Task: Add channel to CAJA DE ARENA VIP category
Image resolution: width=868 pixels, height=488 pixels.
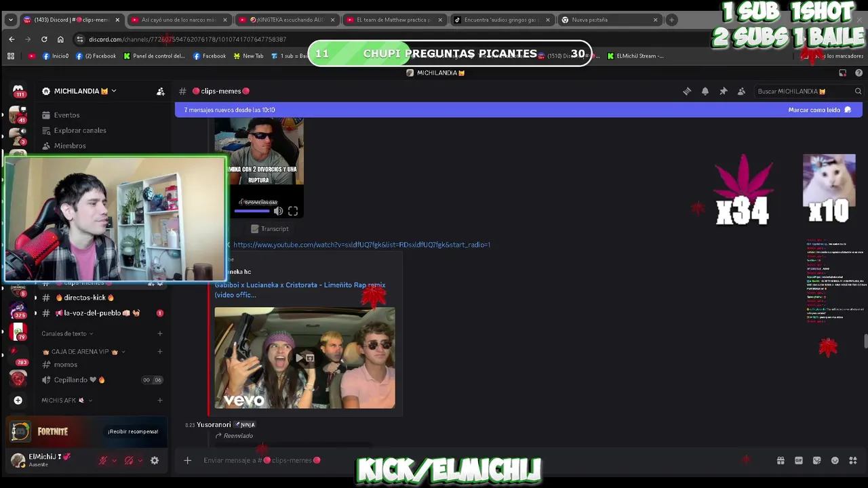Action: pos(160,352)
